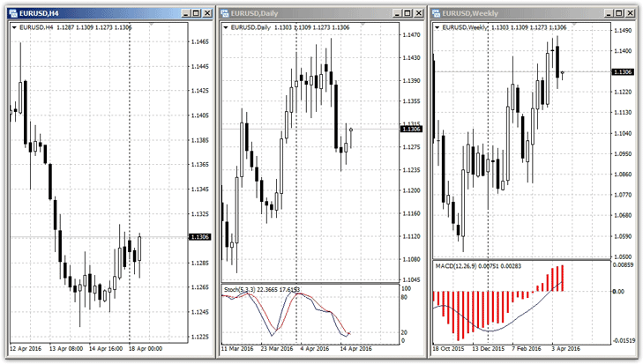Expand the arrow beside EURUSD,Weekly price label
The image size is (643, 364).
pos(437,27)
